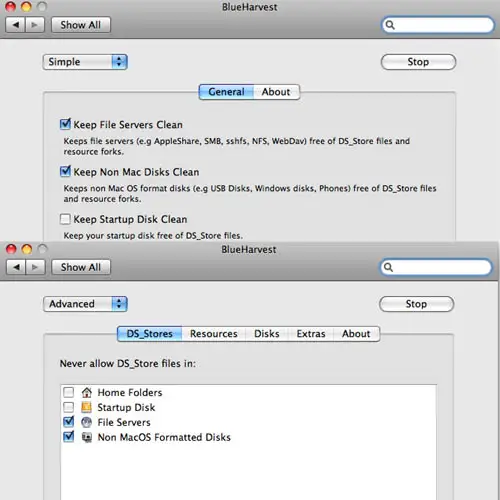Select the About tab in the upper window
The height and width of the screenshot is (500, 500).
276,92
